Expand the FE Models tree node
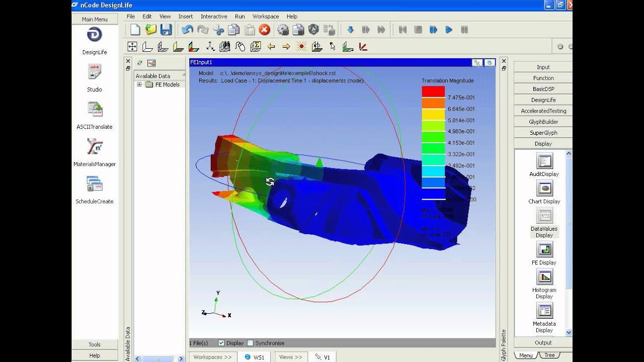 [x=139, y=84]
